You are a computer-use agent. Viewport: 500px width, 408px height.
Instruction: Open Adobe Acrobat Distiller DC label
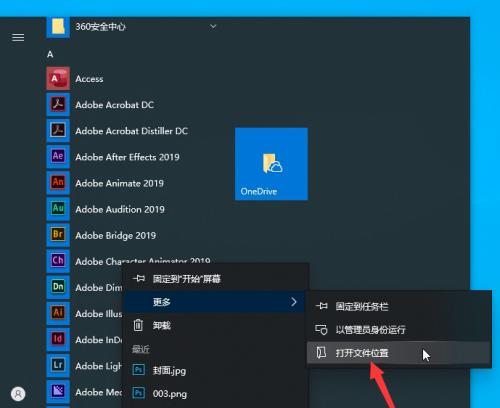pyautogui.click(x=132, y=131)
